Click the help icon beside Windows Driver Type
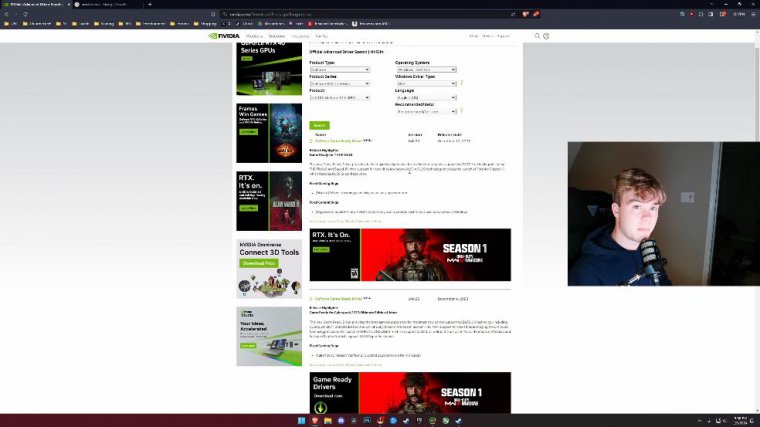 coord(461,83)
